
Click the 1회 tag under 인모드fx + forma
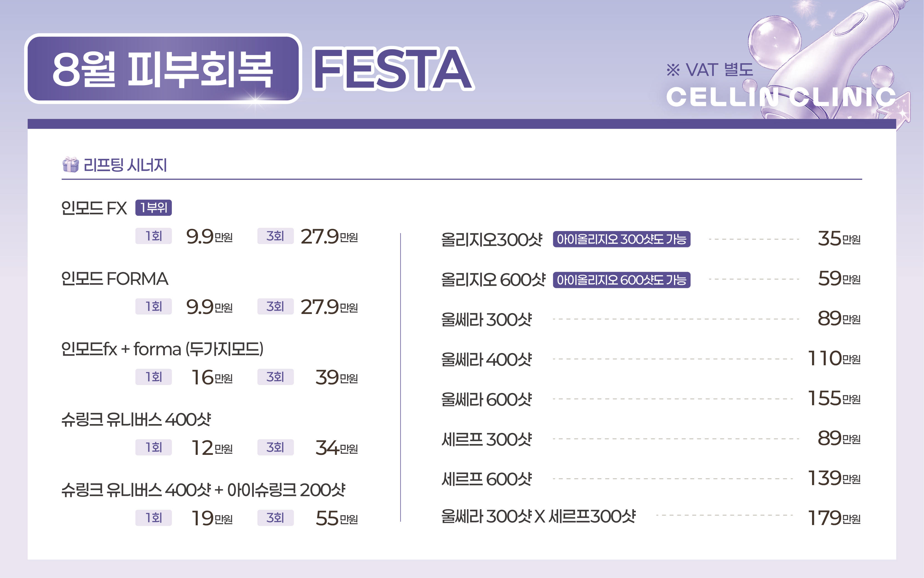[154, 377]
